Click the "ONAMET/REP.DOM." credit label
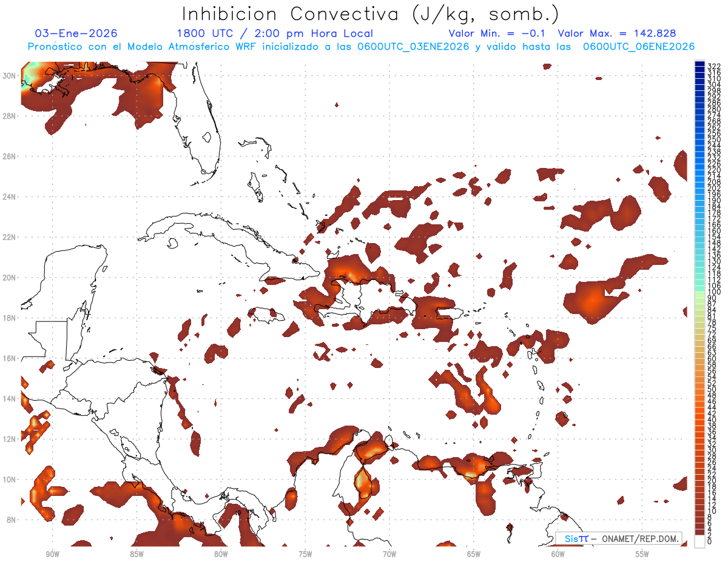The height and width of the screenshot is (562, 728). pyautogui.click(x=640, y=538)
